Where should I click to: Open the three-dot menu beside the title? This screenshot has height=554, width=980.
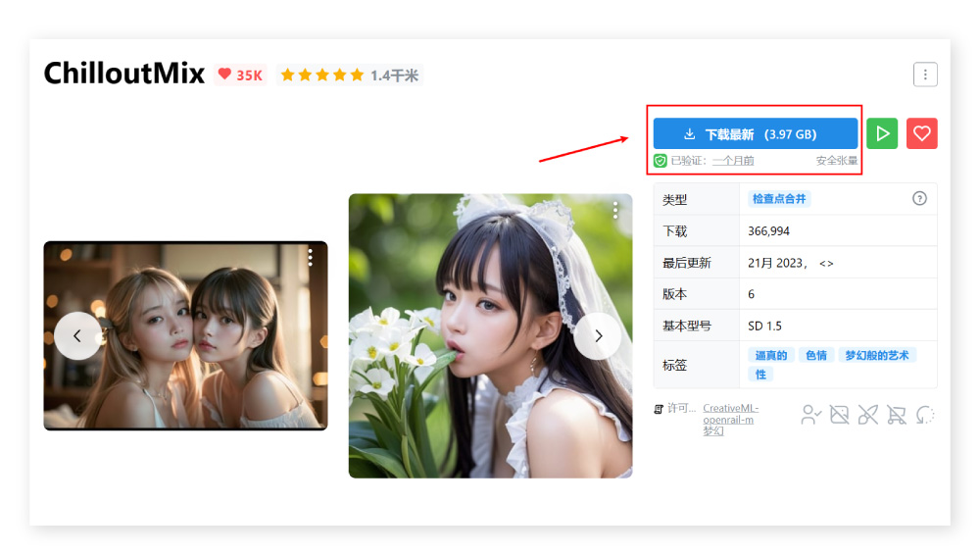[x=924, y=75]
